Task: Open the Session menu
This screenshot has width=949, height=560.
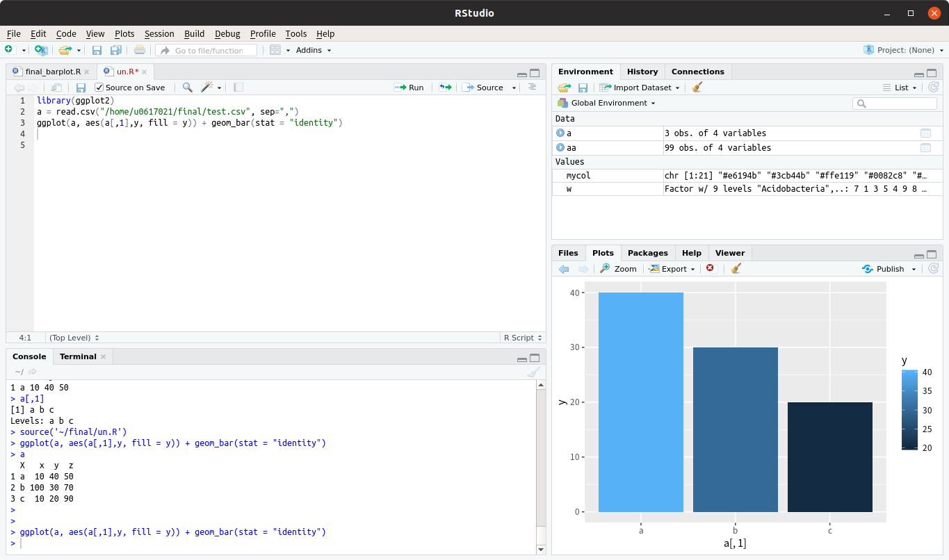Action: pos(159,33)
